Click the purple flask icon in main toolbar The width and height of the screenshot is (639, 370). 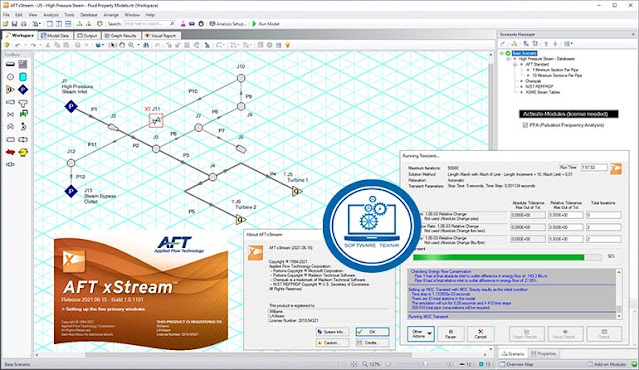(183, 24)
